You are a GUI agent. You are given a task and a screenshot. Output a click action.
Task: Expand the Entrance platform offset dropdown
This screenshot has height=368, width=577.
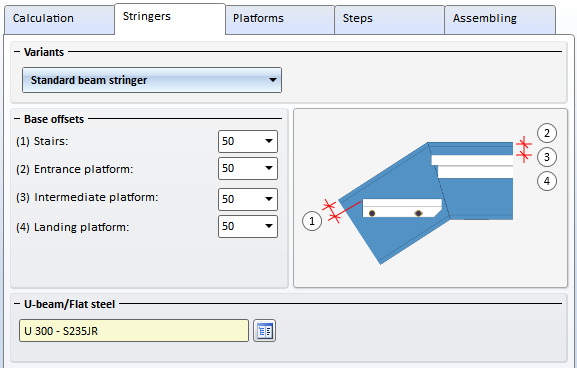click(x=269, y=168)
